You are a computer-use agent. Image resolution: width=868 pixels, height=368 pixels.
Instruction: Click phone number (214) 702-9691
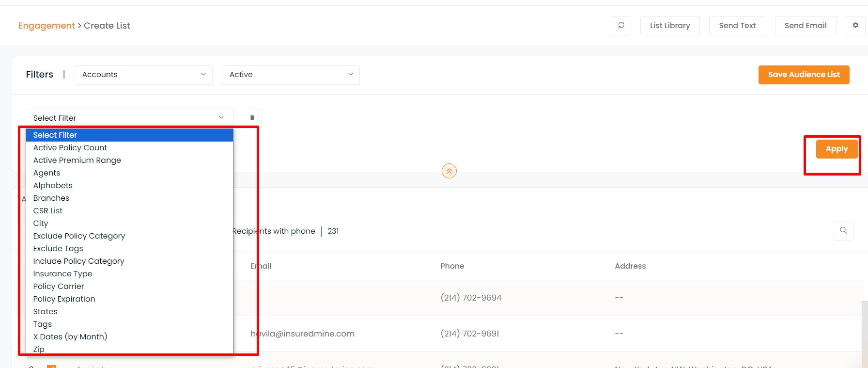(x=470, y=334)
